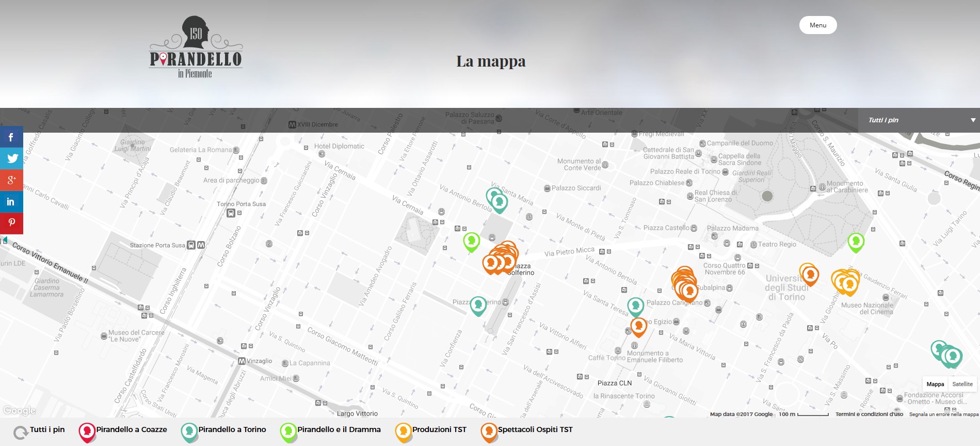
Task: Select the teal pin cluster near Via Po
Action: point(947,354)
